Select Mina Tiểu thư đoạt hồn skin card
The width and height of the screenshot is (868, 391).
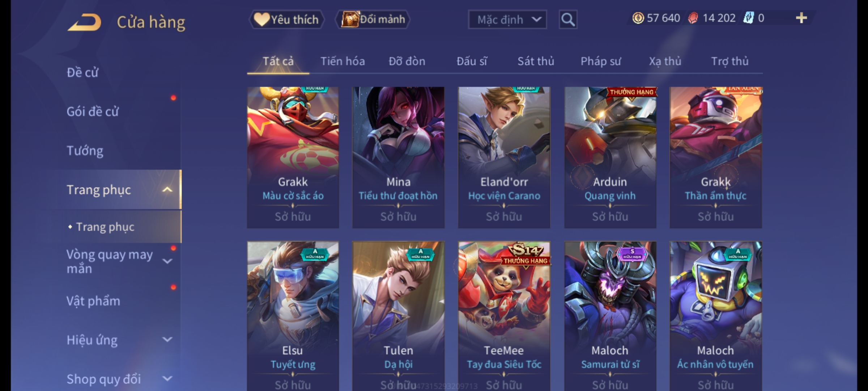click(398, 157)
